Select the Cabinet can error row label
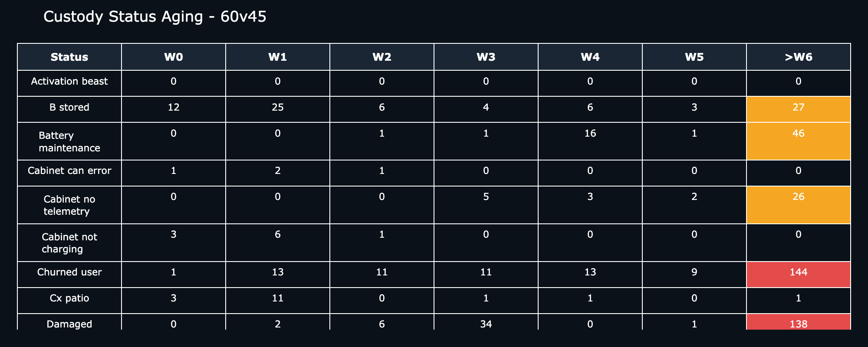This screenshot has width=868, height=347. (x=69, y=171)
